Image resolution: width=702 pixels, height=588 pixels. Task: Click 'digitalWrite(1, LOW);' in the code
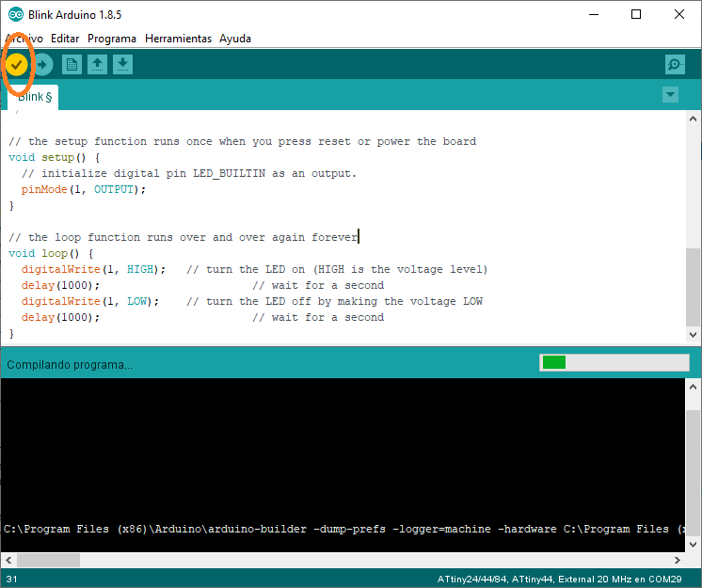pyautogui.click(x=90, y=302)
